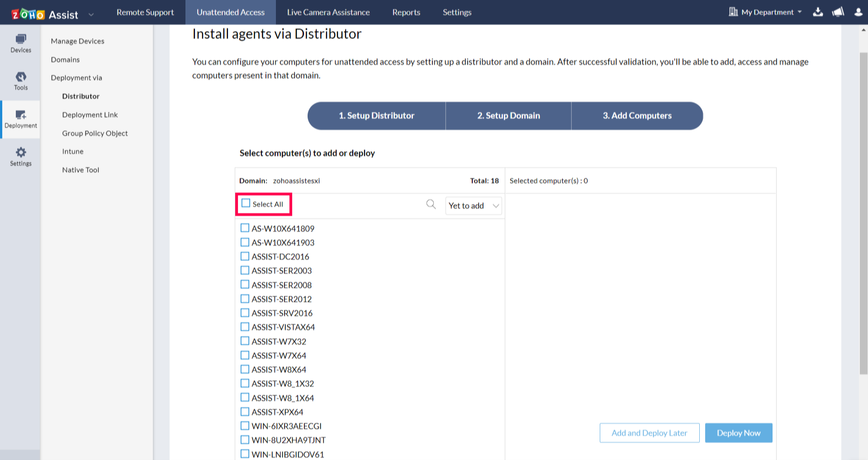Viewport: 868px width, 460px height.
Task: Tick the ASSIST-DC2016 checkbox
Action: [245, 256]
